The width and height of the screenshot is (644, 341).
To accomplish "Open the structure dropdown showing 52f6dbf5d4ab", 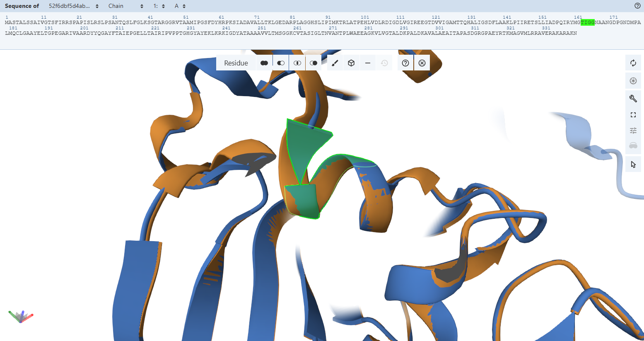I will coord(74,6).
